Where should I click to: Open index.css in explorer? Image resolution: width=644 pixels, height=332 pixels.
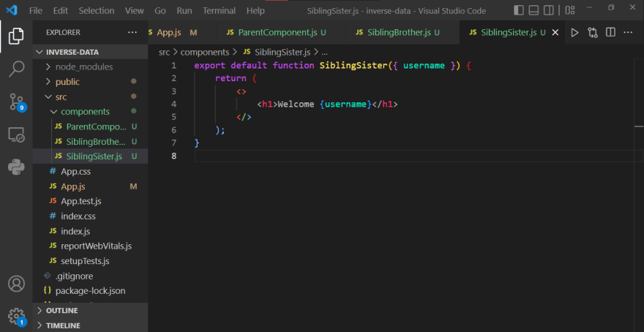pos(90,216)
